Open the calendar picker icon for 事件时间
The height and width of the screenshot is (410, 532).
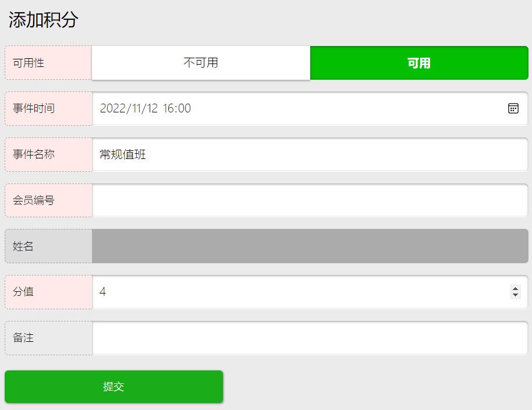pos(513,108)
